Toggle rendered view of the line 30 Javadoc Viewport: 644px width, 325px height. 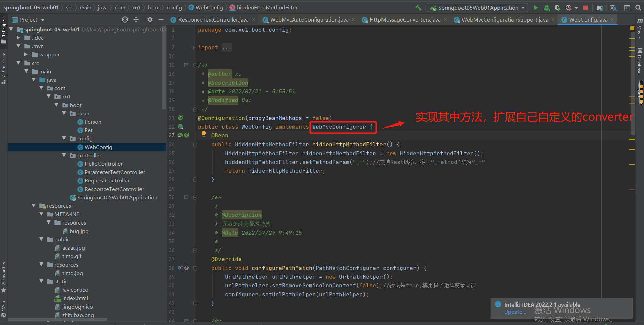coord(186,197)
